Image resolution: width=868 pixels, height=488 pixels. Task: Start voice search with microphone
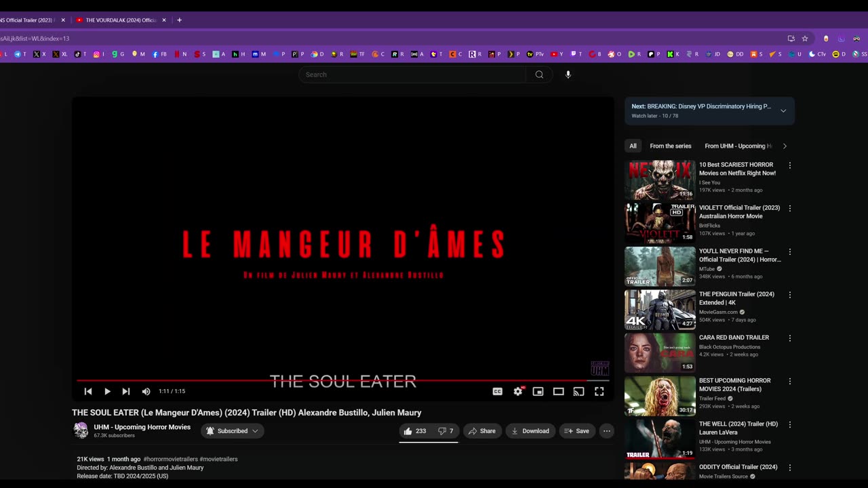[568, 75]
